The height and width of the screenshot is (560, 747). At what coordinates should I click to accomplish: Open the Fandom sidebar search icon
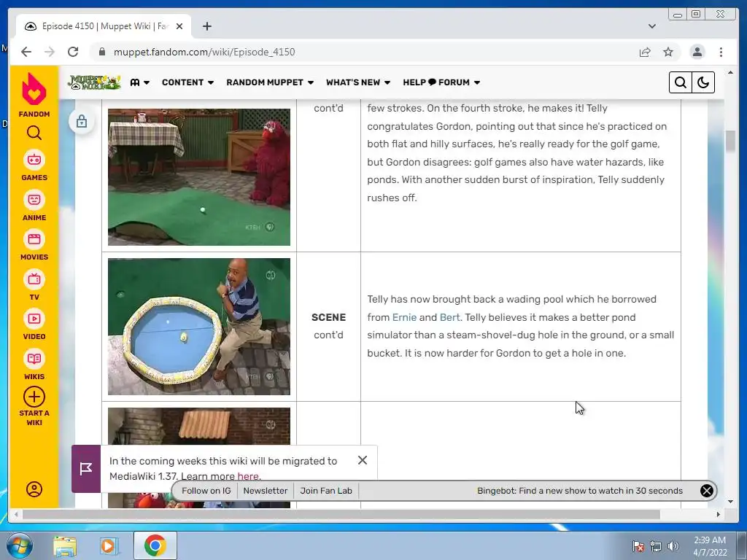click(x=34, y=133)
